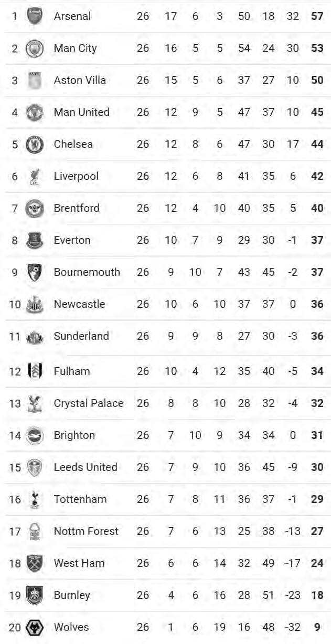331x644 pixels.
Task: Click the Man City club badge
Action: coord(35,48)
